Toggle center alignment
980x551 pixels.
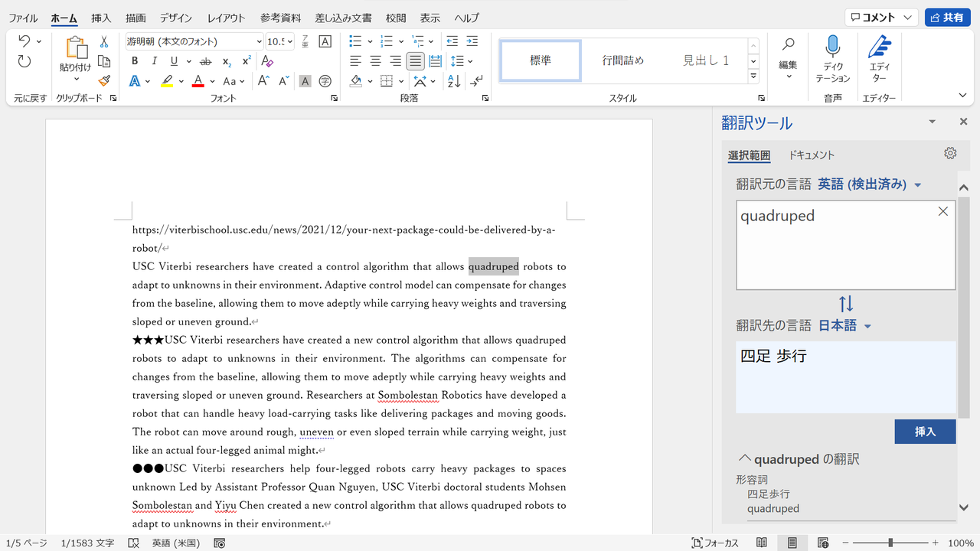click(376, 61)
